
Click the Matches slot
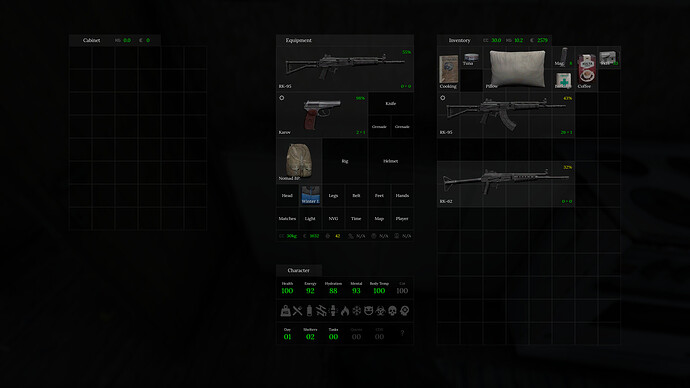[287, 218]
